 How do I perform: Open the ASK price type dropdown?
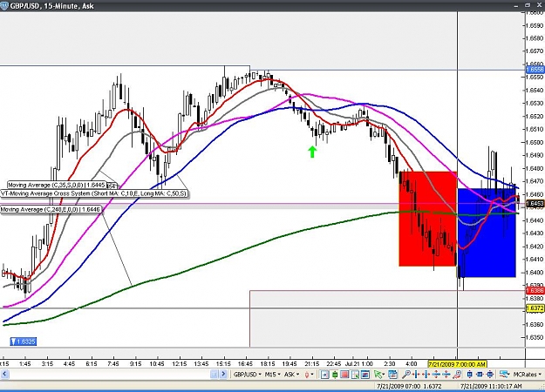291,375
